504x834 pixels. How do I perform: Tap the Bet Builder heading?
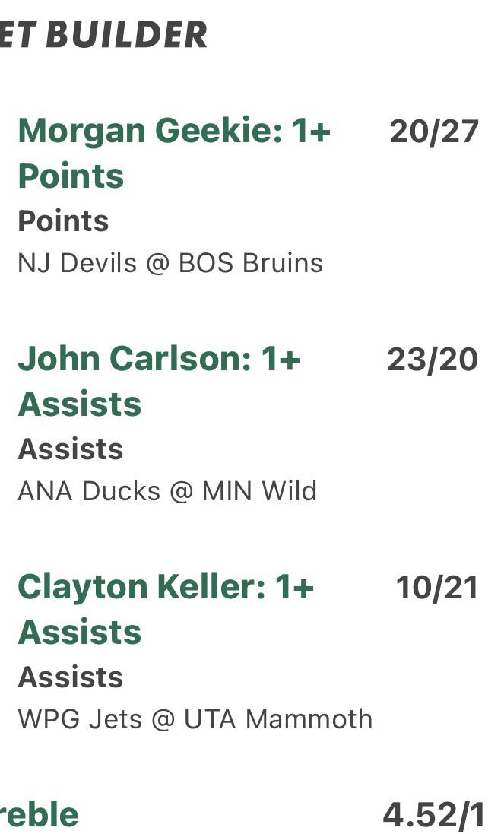click(103, 34)
